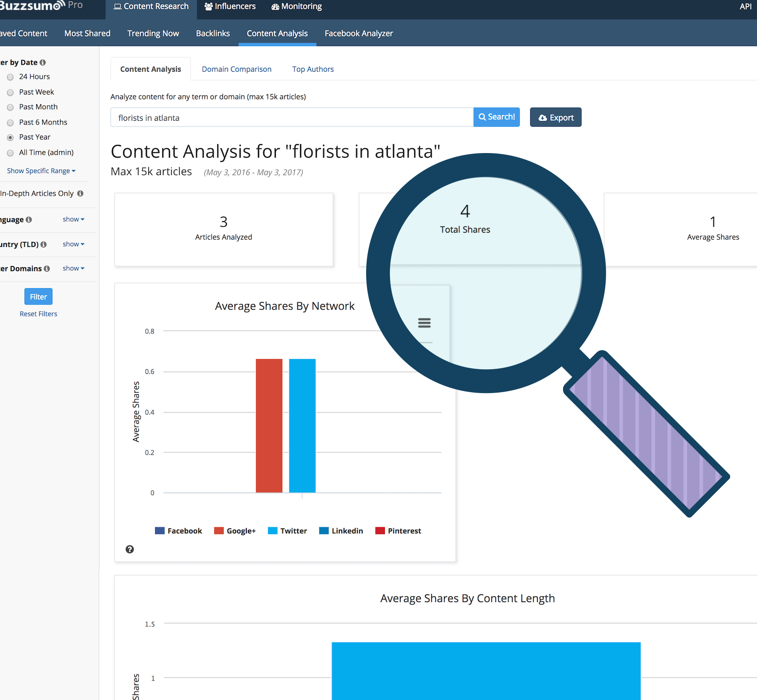Click the info icon next to Filter by Date
This screenshot has height=700, width=757.
pos(43,62)
